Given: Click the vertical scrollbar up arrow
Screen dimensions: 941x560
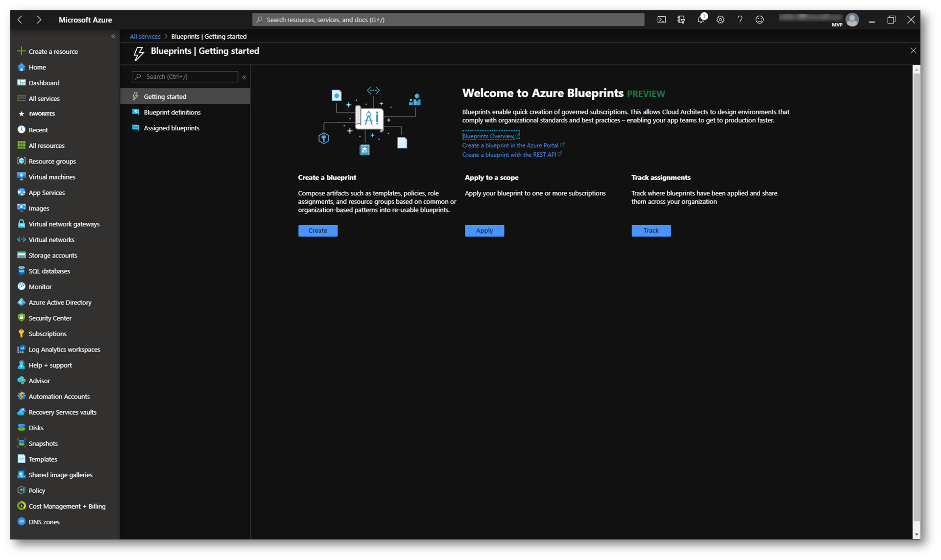Looking at the screenshot, I should [917, 70].
